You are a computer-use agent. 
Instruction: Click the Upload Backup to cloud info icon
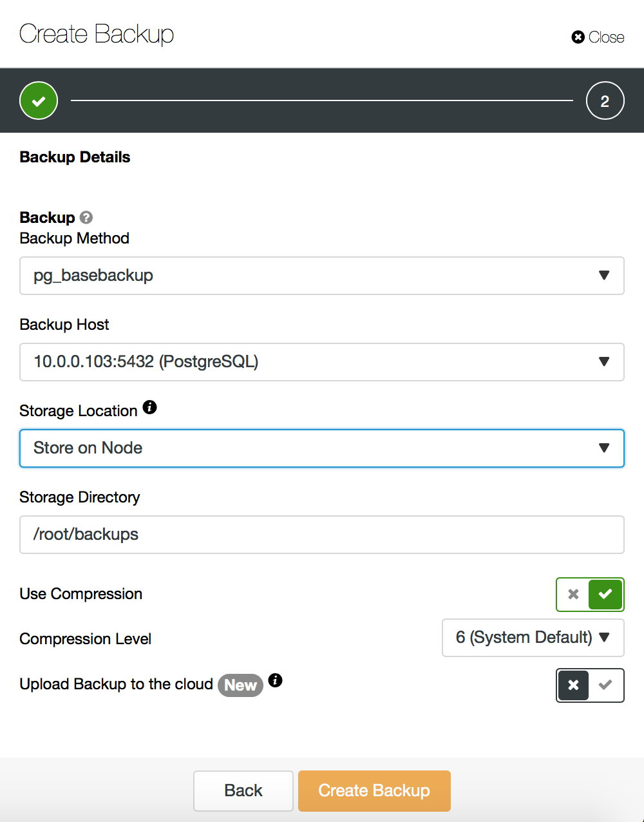[275, 680]
